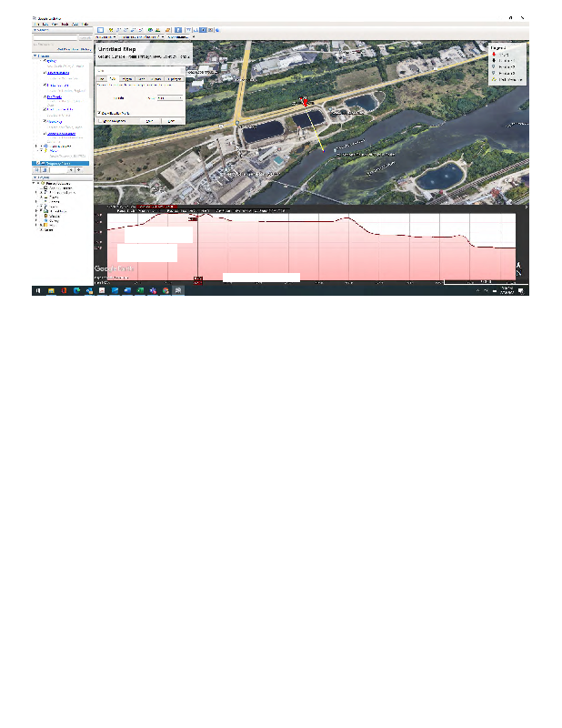The height and width of the screenshot is (728, 562).
Task: Click the Save button in Ruler dialog
Action: point(147,120)
